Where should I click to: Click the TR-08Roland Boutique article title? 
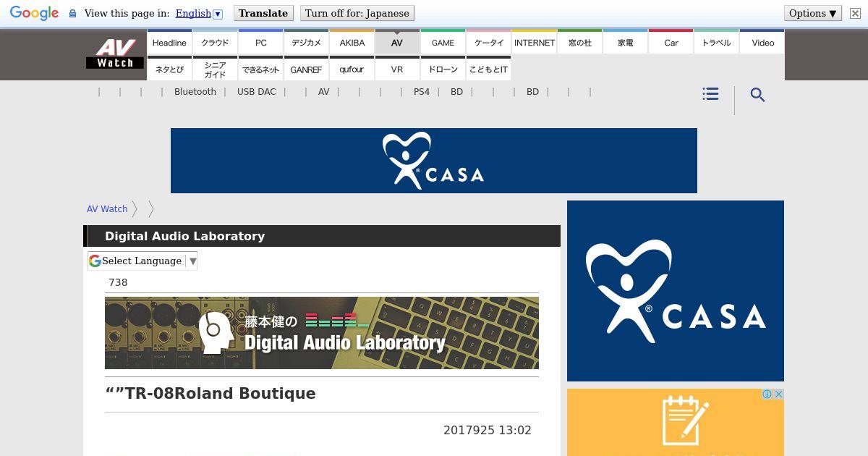point(210,393)
